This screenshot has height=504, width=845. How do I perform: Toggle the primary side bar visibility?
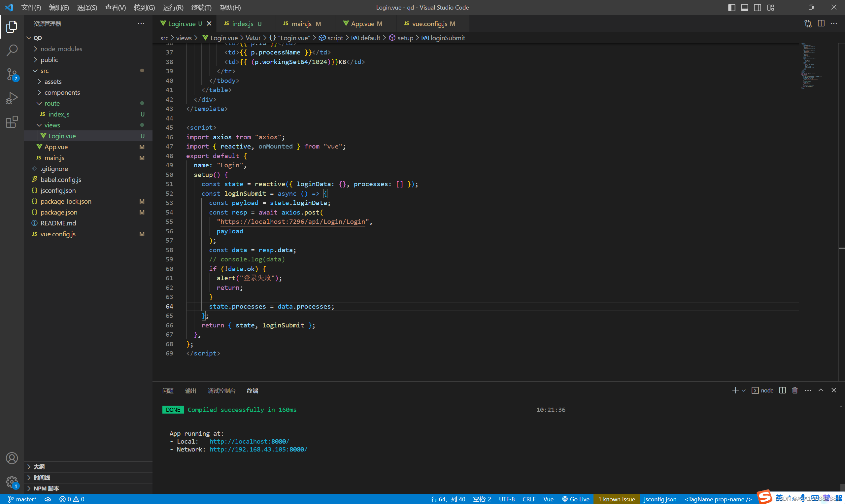point(731,8)
